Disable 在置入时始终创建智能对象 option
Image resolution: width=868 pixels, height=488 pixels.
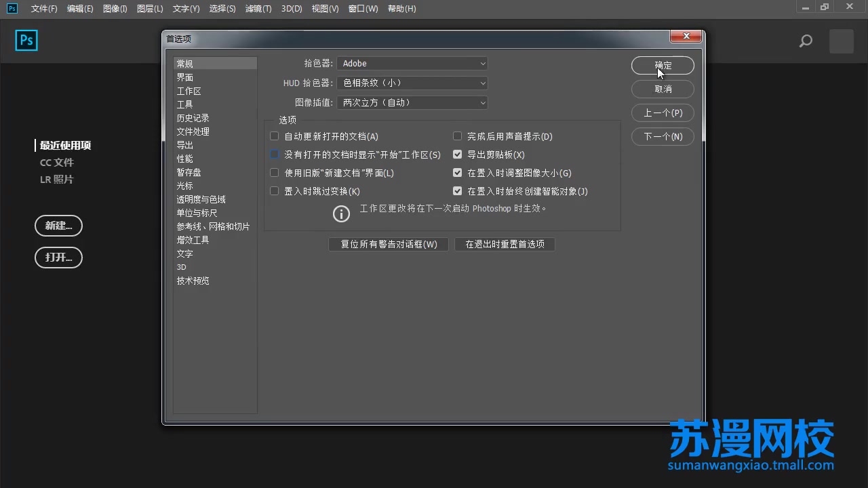point(457,190)
